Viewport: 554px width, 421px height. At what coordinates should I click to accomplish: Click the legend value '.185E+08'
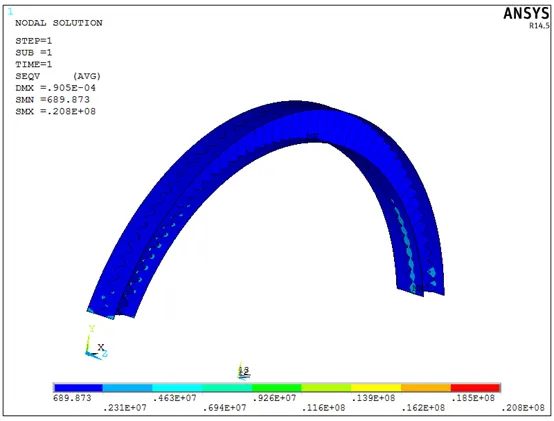click(x=473, y=398)
